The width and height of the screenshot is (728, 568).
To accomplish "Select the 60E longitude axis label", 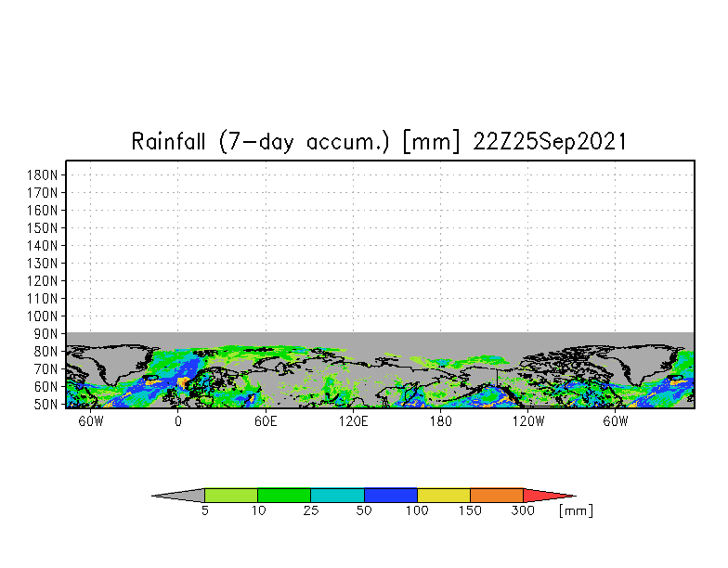I will click(266, 421).
